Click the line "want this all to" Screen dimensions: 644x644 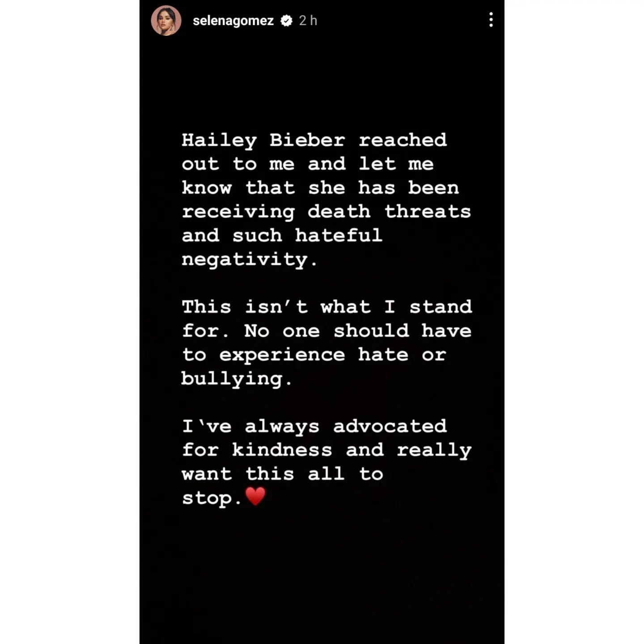pyautogui.click(x=282, y=474)
